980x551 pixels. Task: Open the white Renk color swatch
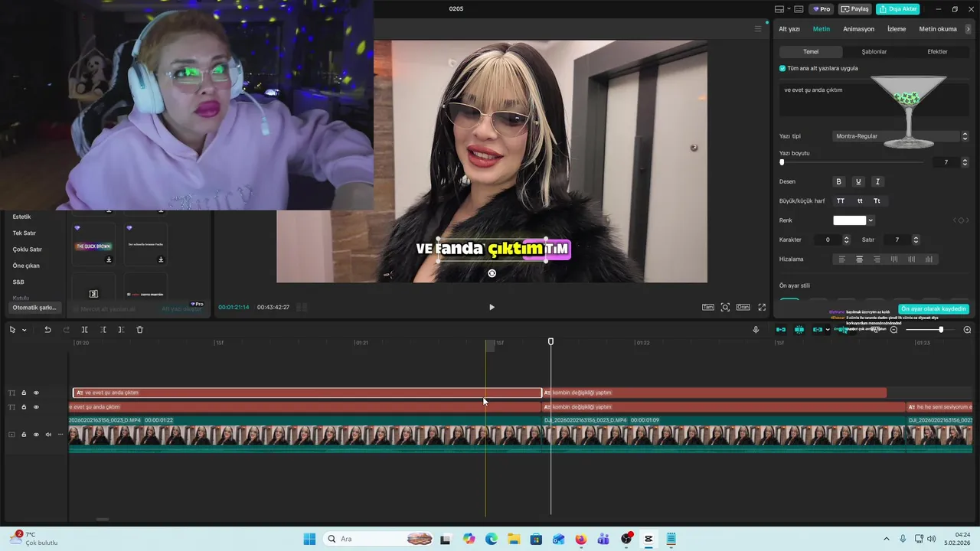(849, 220)
